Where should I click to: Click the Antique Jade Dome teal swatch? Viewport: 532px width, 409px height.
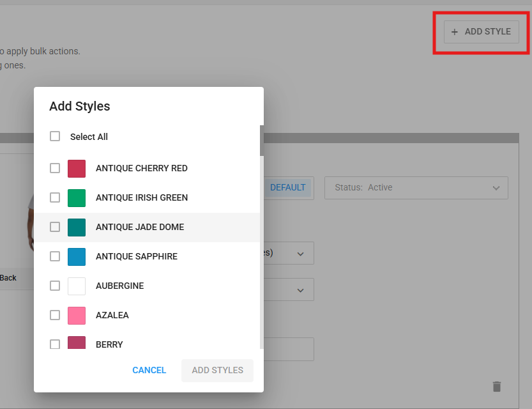pos(77,227)
